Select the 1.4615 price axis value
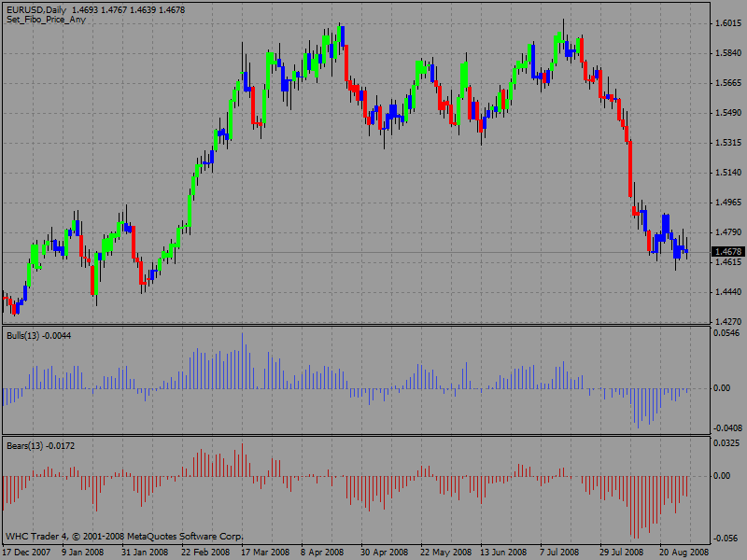Viewport: 747px width, 560px height. point(728,262)
